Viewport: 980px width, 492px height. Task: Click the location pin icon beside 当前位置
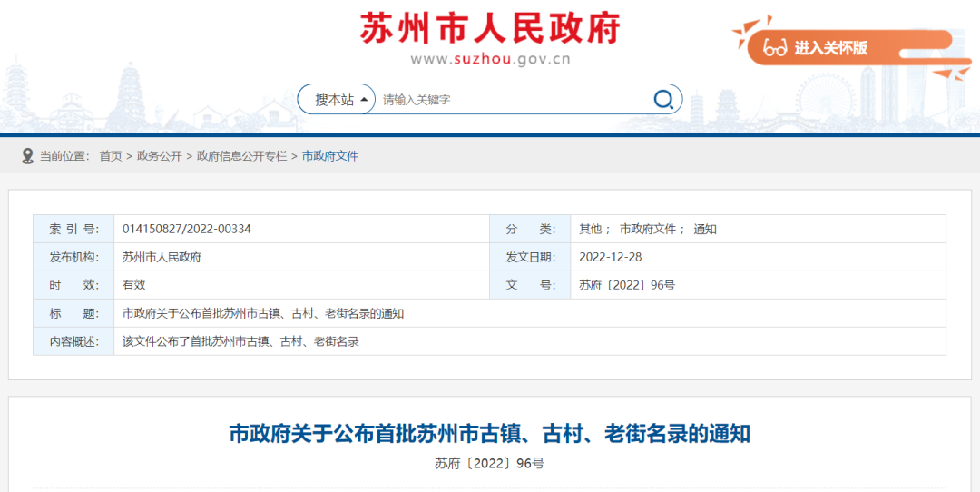(x=27, y=156)
